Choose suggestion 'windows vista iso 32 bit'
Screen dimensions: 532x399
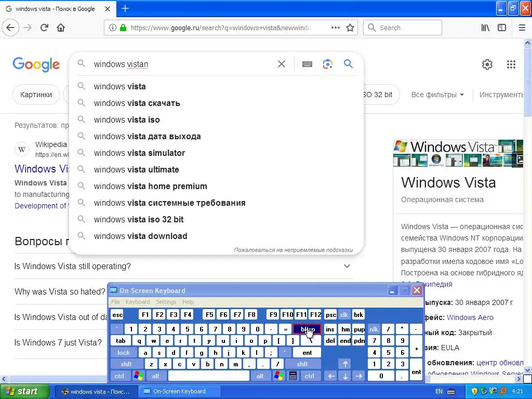coord(216,220)
